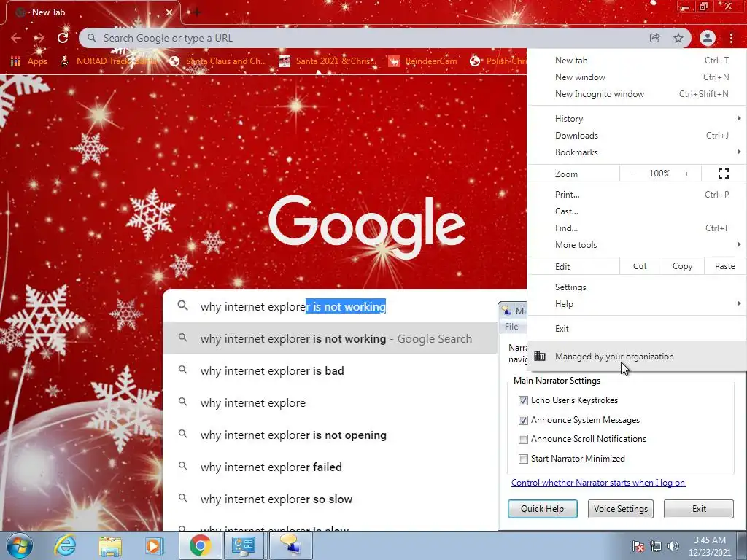Uncheck Echo User's Keystrokes
This screenshot has width=747, height=560.
pos(523,400)
